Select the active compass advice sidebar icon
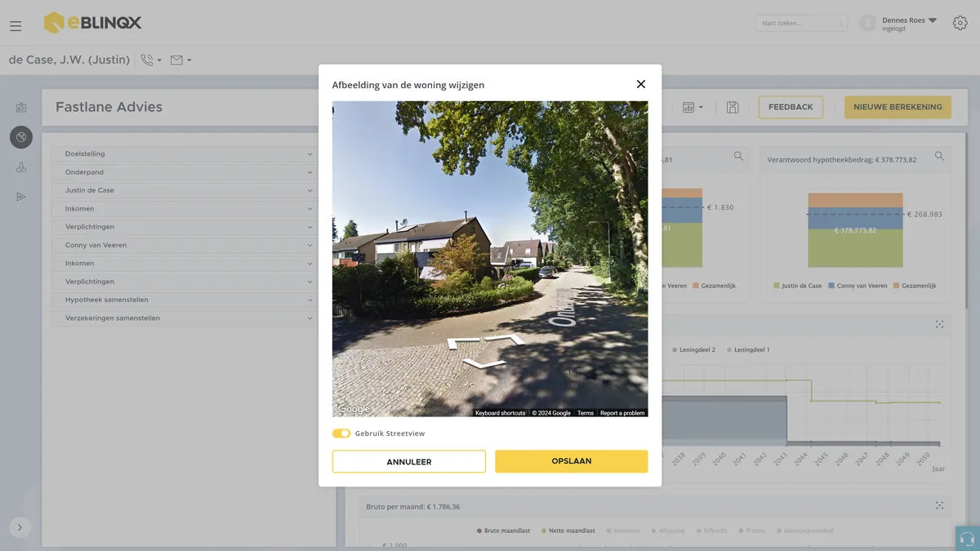Viewport: 980px width, 551px height. [21, 137]
